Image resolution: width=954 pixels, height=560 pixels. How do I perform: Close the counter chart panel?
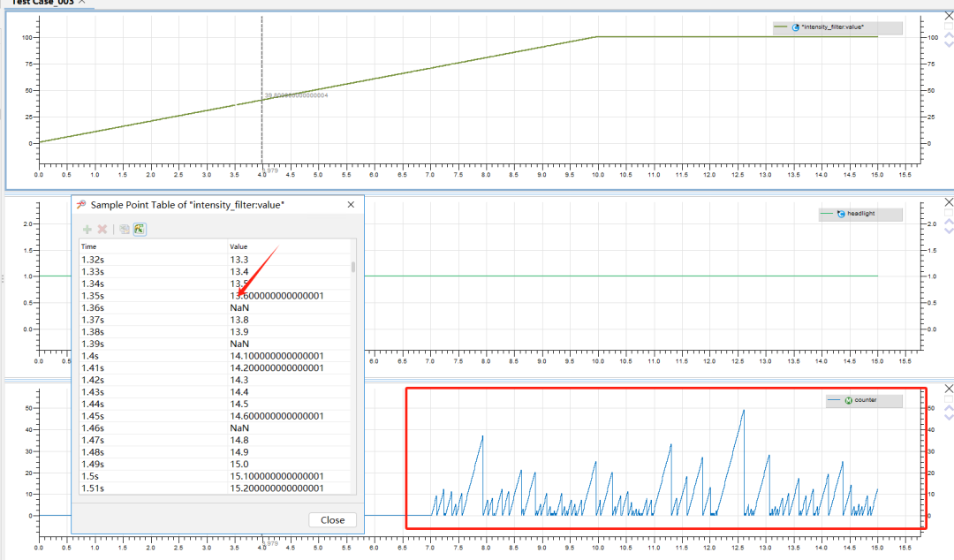(949, 389)
